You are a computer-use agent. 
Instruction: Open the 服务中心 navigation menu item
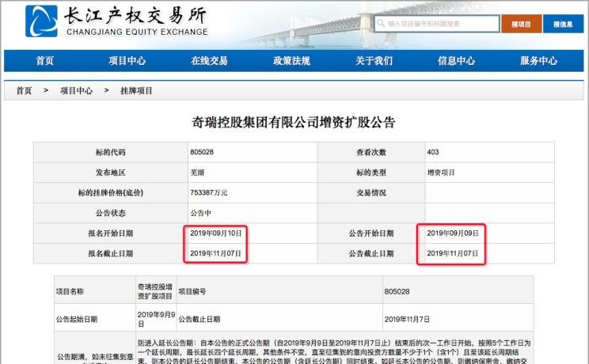tap(538, 60)
